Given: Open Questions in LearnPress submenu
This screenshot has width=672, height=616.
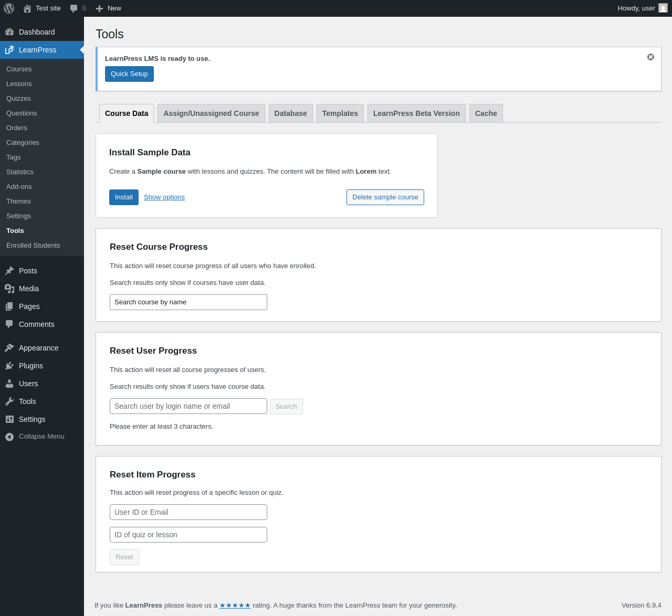Looking at the screenshot, I should [x=42, y=113].
